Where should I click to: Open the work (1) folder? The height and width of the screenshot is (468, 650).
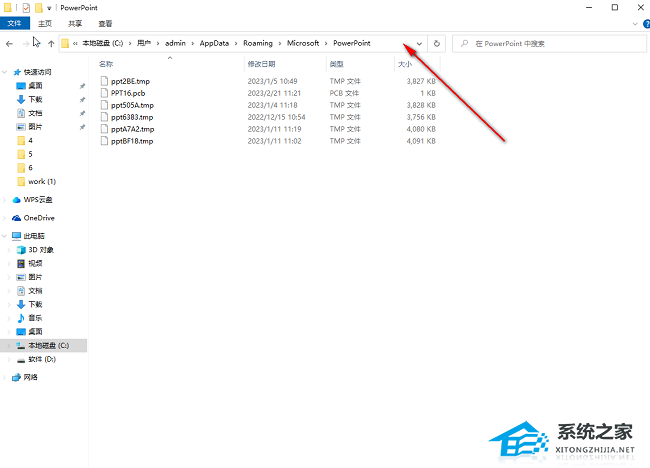[42, 182]
